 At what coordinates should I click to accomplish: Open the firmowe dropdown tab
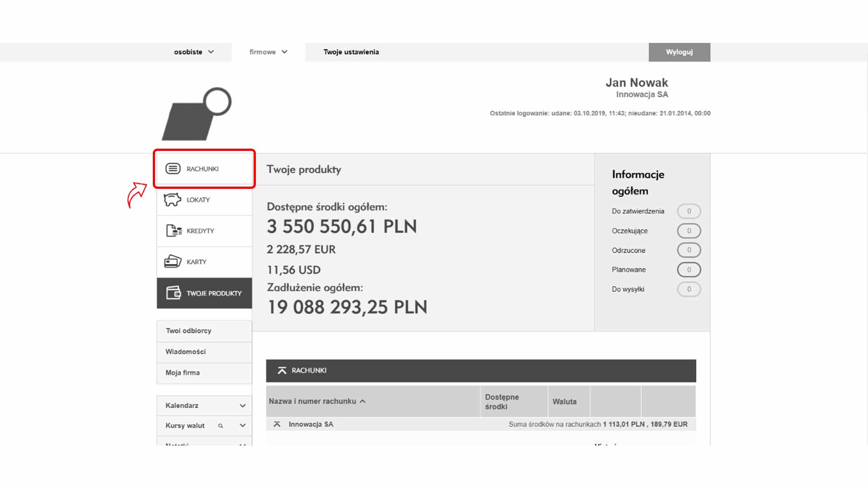point(268,52)
